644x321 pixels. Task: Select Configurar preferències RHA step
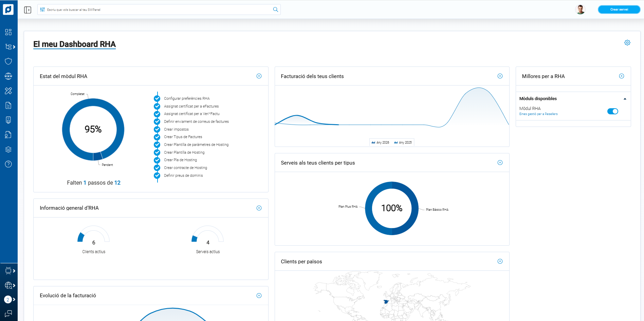(x=187, y=98)
